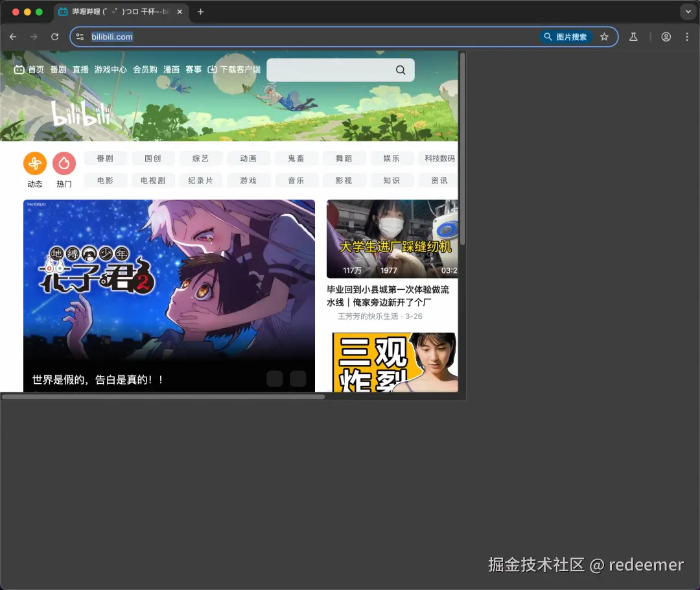Open the tab search chevron at top right
The width and height of the screenshot is (700, 590).
coord(688,11)
